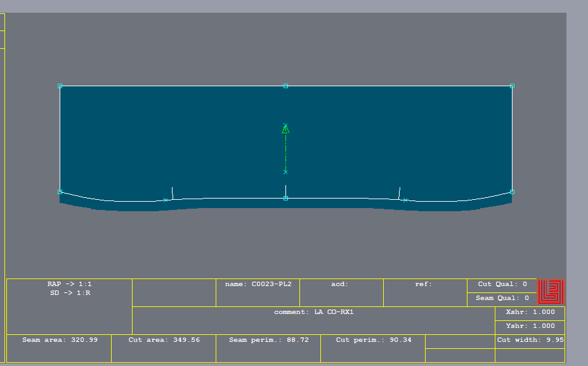
Task: Click the Cut perim. 90.34 cell
Action: (373, 348)
